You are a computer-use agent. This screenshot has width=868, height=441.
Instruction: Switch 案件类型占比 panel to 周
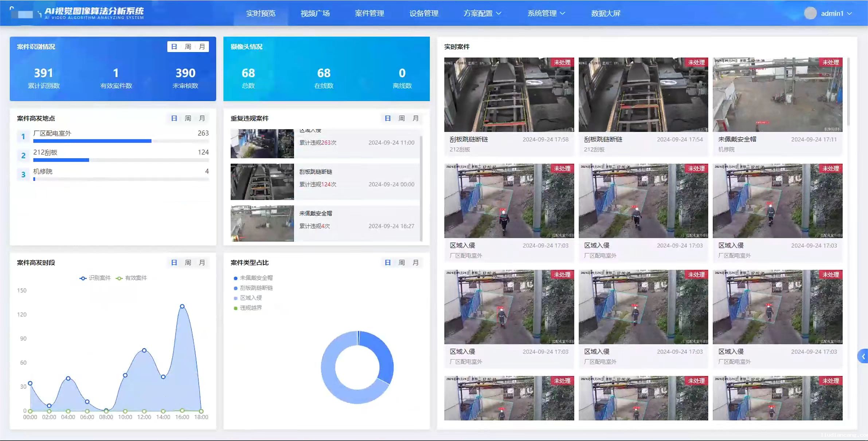click(402, 263)
